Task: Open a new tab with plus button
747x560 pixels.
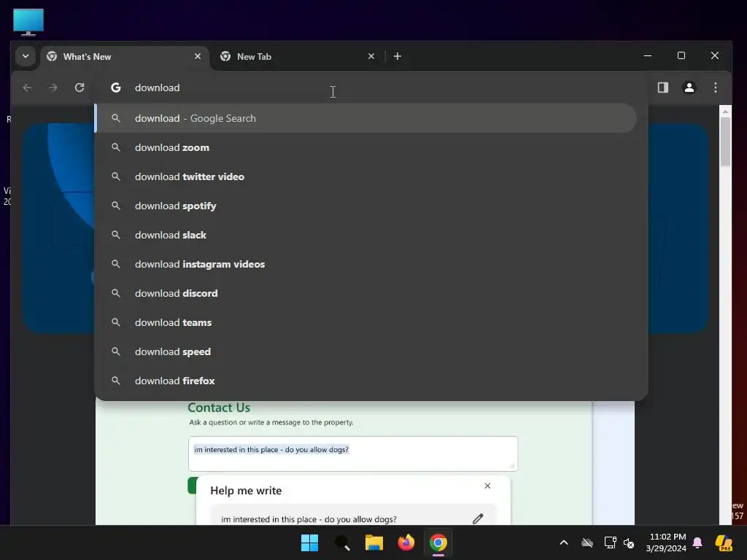Action: tap(398, 56)
